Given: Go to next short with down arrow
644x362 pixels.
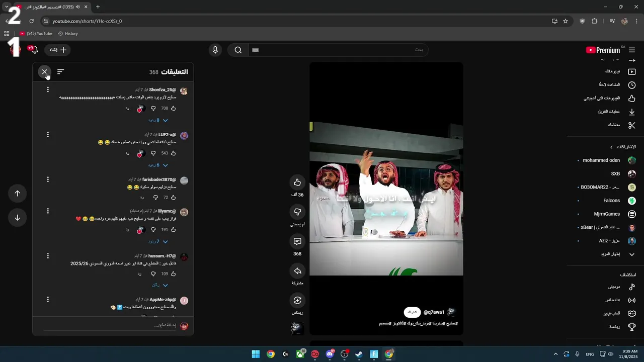Looking at the screenshot, I should [x=17, y=218].
